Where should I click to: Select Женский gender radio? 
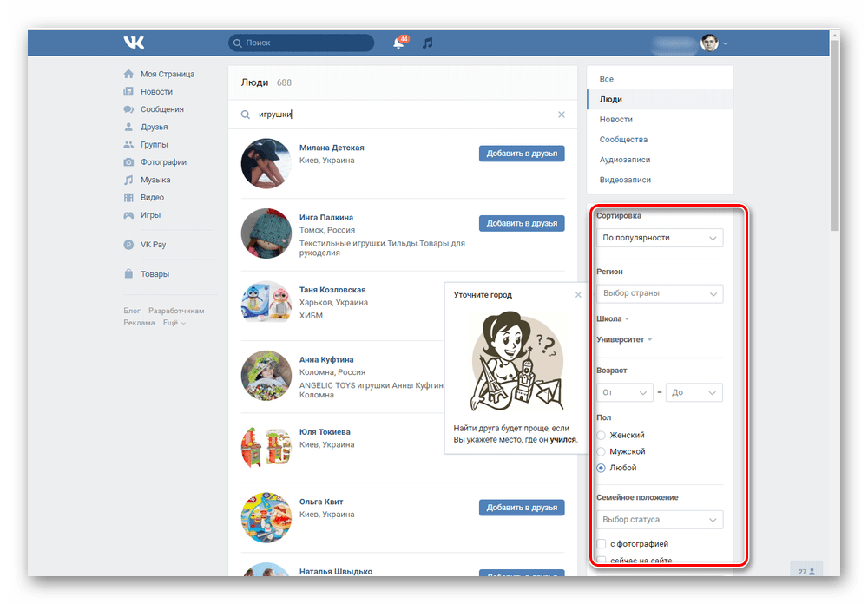coord(602,436)
